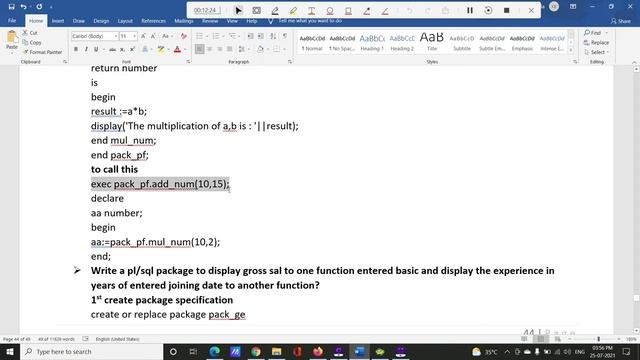The image size is (640, 360).
Task: Copy the selected text
Action: point(32,42)
